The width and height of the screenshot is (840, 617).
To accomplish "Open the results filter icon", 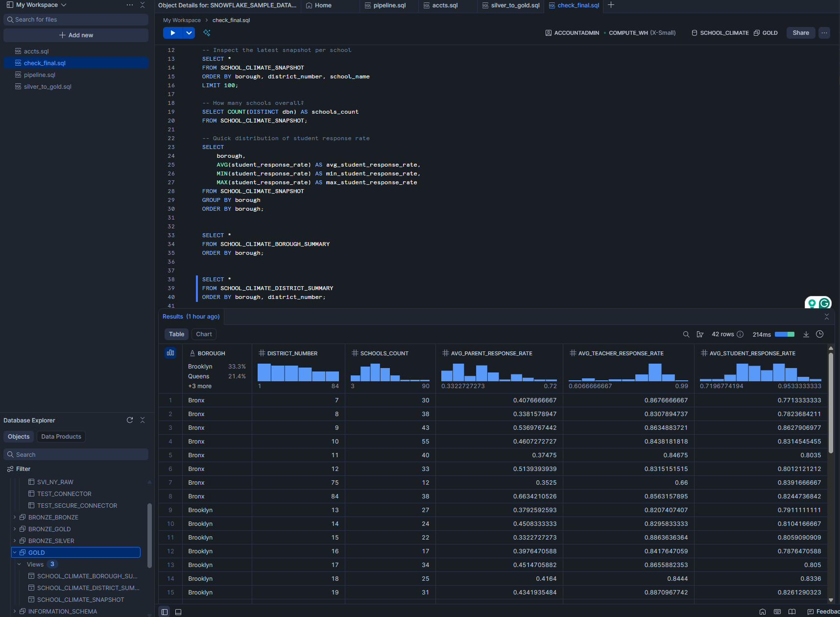I will (700, 334).
